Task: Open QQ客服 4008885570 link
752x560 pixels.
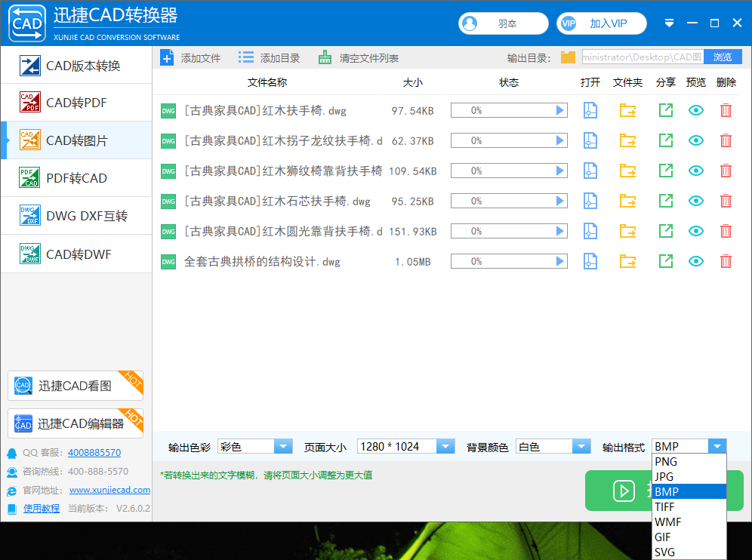Action: [x=94, y=453]
